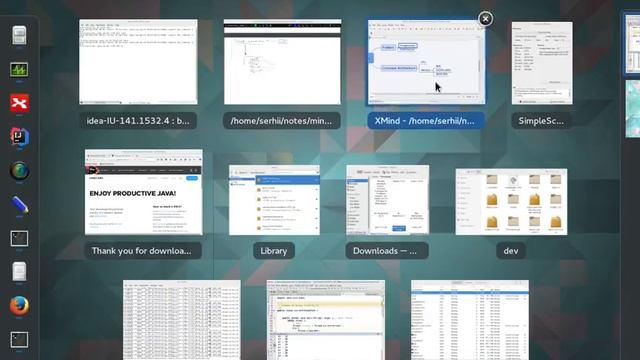
Task: Click the '/home/serhii/notes/min...' window caption
Action: [x=282, y=121]
